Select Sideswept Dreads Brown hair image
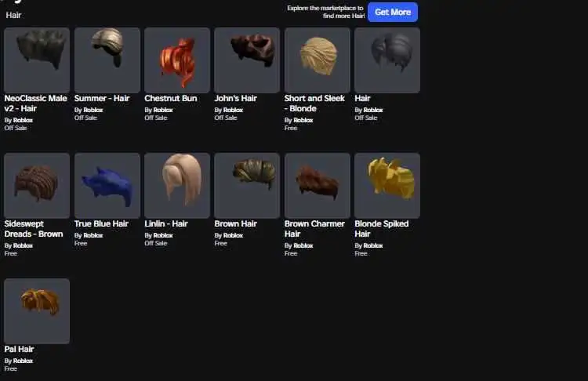Screen dimensions: 588x381 (37, 185)
